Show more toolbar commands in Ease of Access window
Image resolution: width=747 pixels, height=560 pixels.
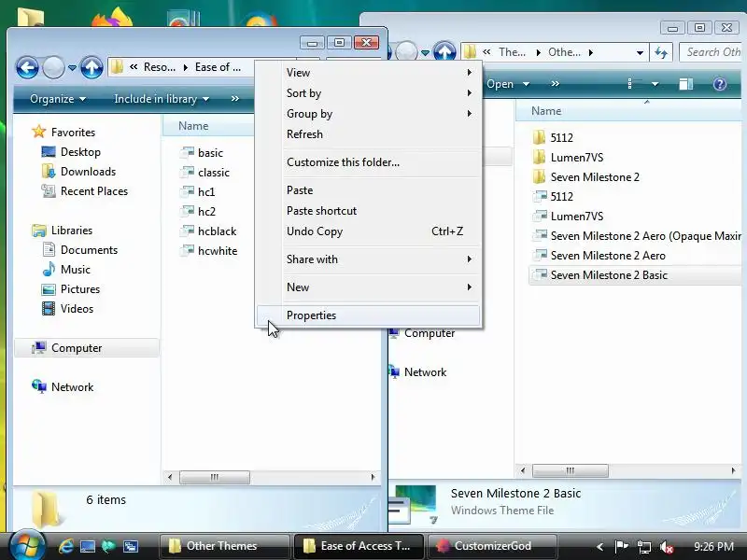[x=235, y=99]
